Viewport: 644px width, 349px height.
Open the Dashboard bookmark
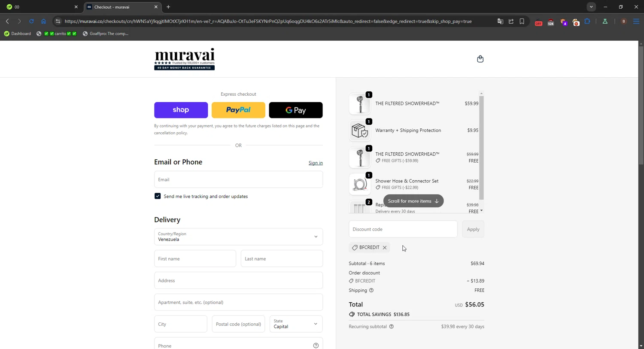[x=18, y=33]
